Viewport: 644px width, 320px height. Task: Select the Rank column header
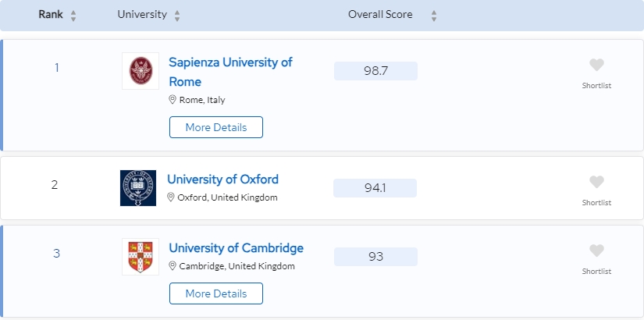pyautogui.click(x=51, y=14)
